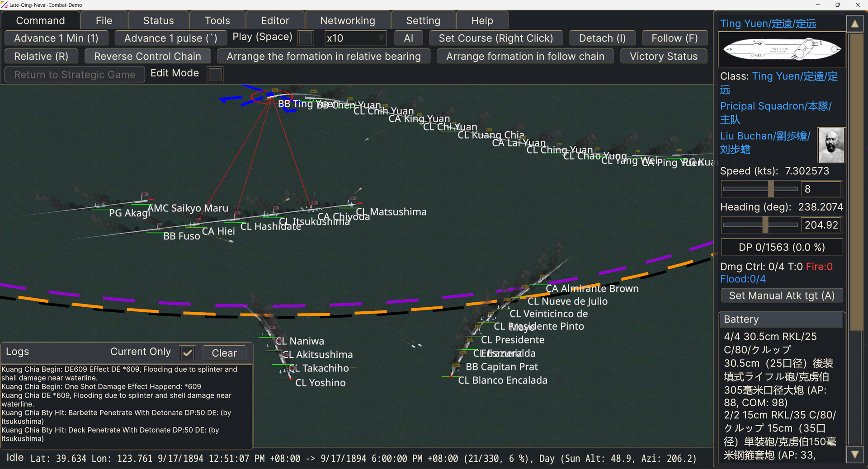Image resolution: width=868 pixels, height=469 pixels.
Task: Uncheck the Current Only logs checkbox
Action: (188, 352)
